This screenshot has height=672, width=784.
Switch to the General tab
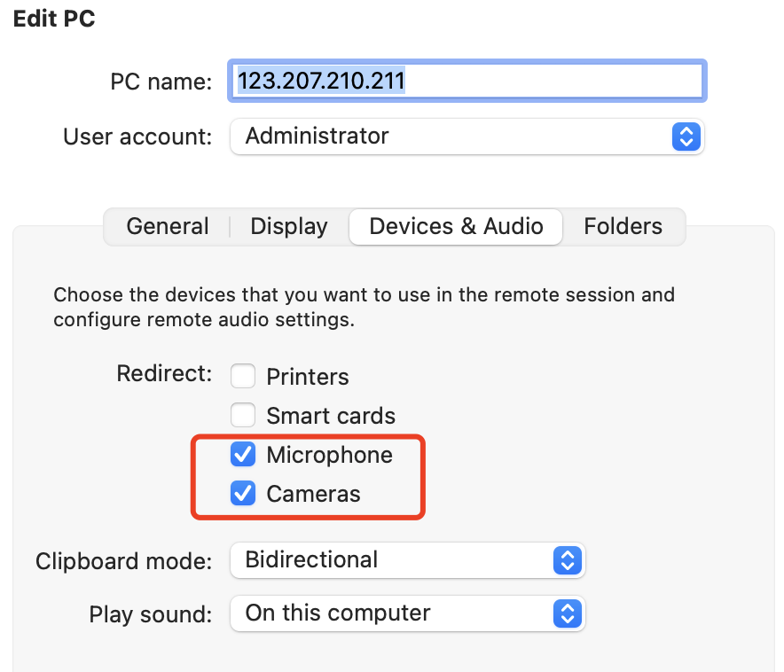pos(168,226)
